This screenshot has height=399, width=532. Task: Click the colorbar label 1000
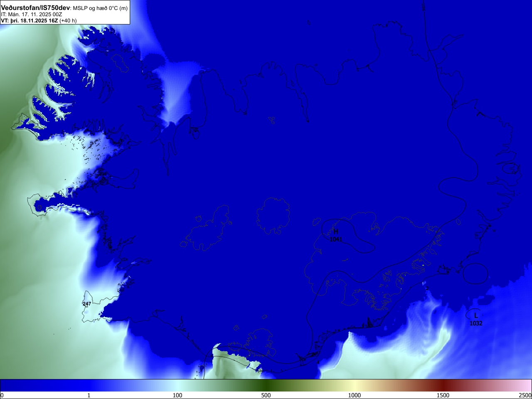click(355, 395)
